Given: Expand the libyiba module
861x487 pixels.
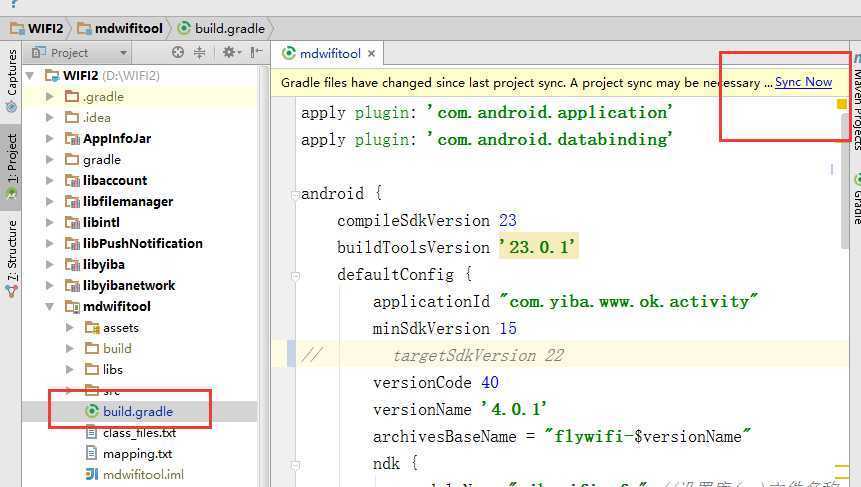Looking at the screenshot, I should pos(50,265).
